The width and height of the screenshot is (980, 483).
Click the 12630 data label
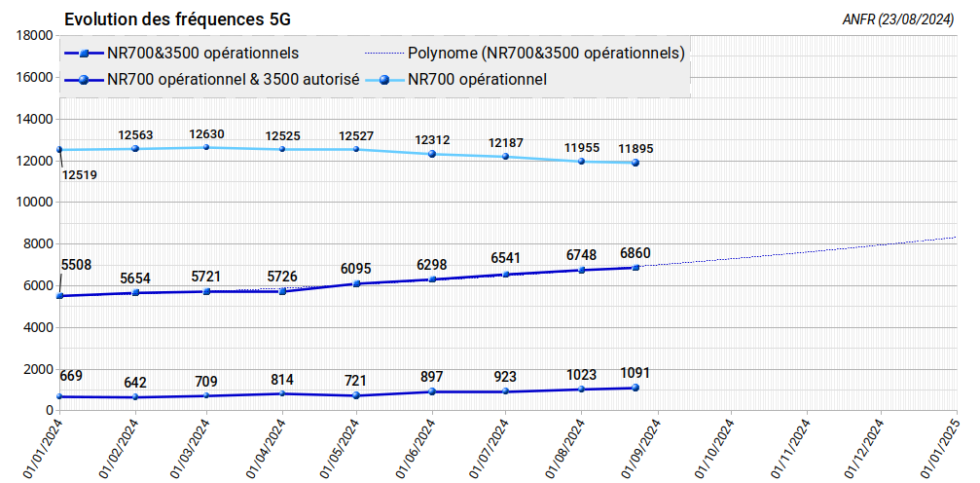(206, 134)
